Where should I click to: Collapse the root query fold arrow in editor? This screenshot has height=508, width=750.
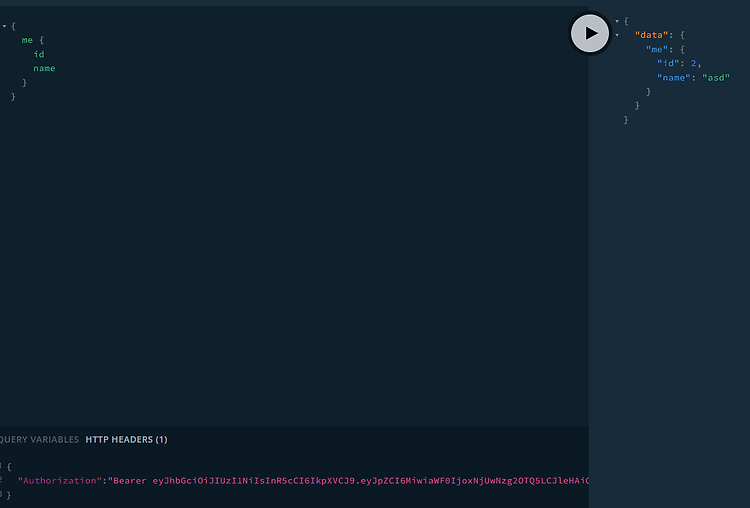click(4, 26)
